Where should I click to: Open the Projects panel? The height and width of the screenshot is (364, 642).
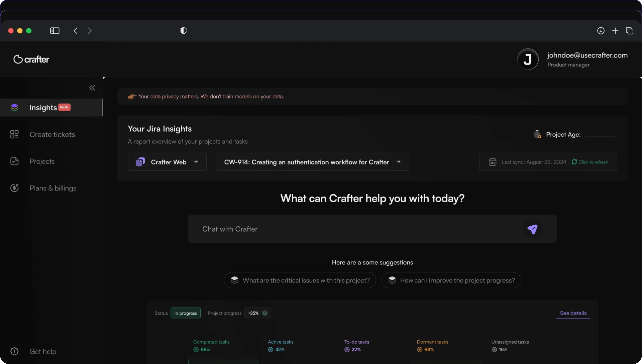[x=42, y=161]
